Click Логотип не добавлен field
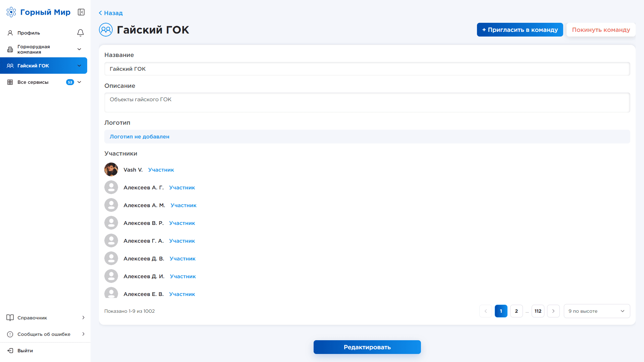Viewport: 644px width, 362px height. coord(367,136)
